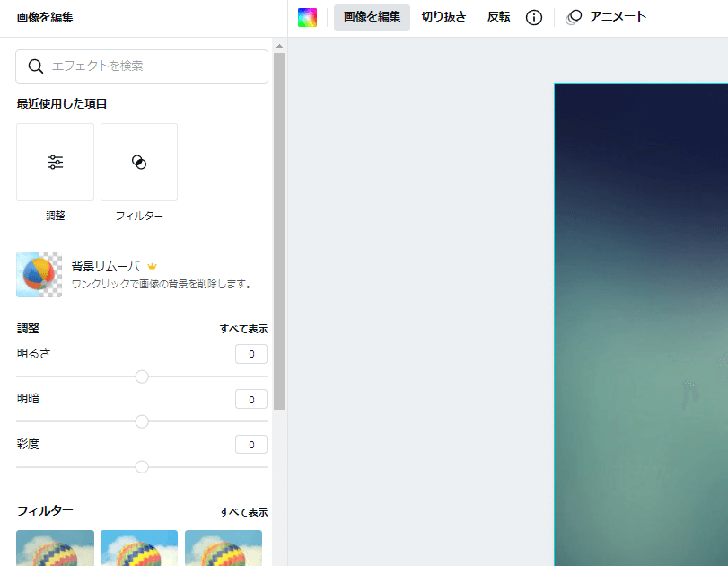Show all adjustments via すべて表示
The width and height of the screenshot is (728, 566).
242,329
